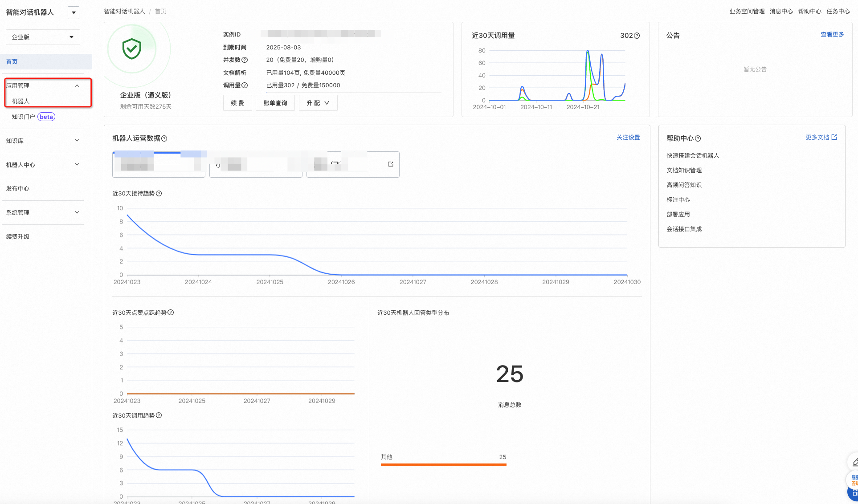This screenshot has height=504, width=858.
Task: Click the 其他 orange distribution bar
Action: tap(444, 464)
